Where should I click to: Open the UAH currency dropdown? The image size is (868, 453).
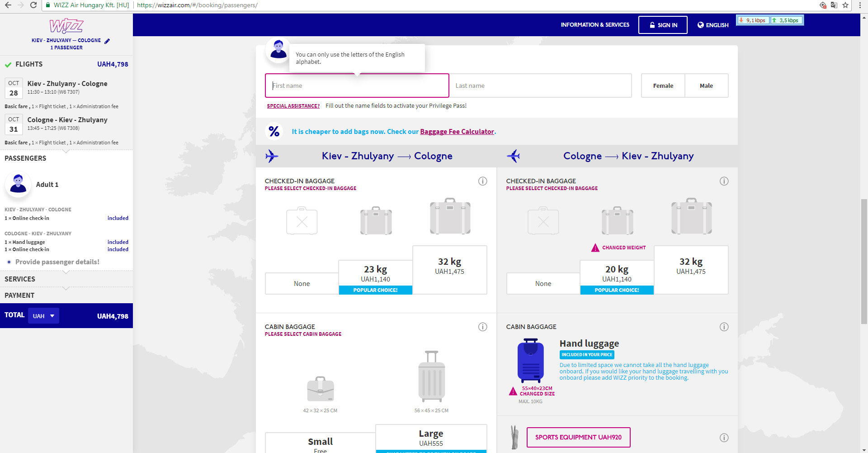pyautogui.click(x=43, y=316)
